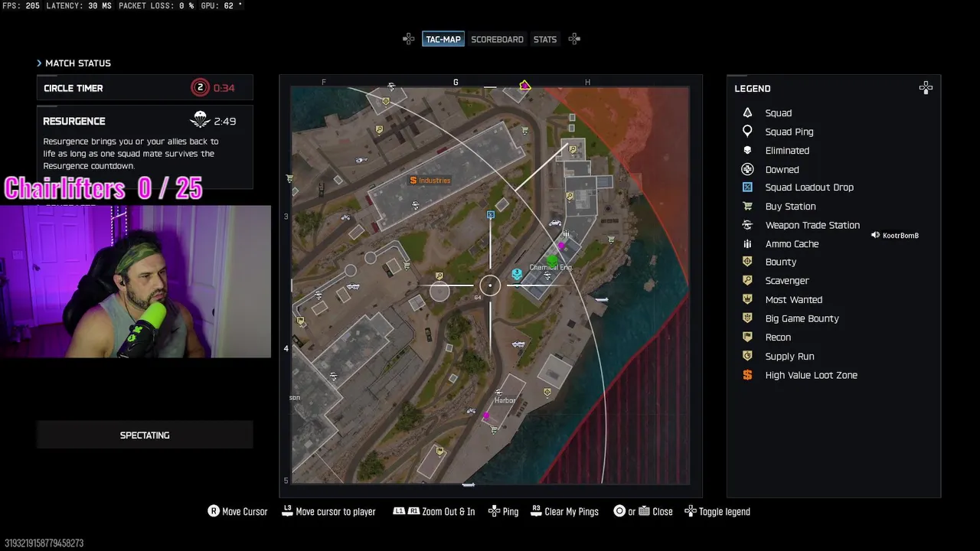Viewport: 980px width, 551px height.
Task: Click the Weapon Trade Station legend icon
Action: point(747,225)
